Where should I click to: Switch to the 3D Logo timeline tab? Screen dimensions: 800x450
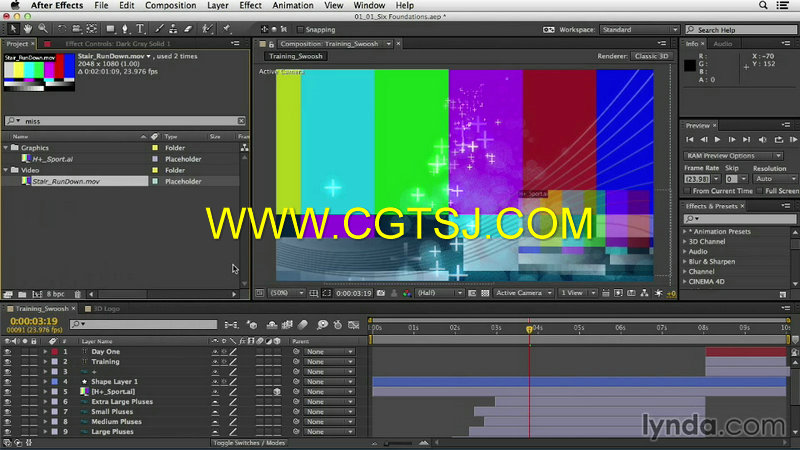click(x=106, y=309)
